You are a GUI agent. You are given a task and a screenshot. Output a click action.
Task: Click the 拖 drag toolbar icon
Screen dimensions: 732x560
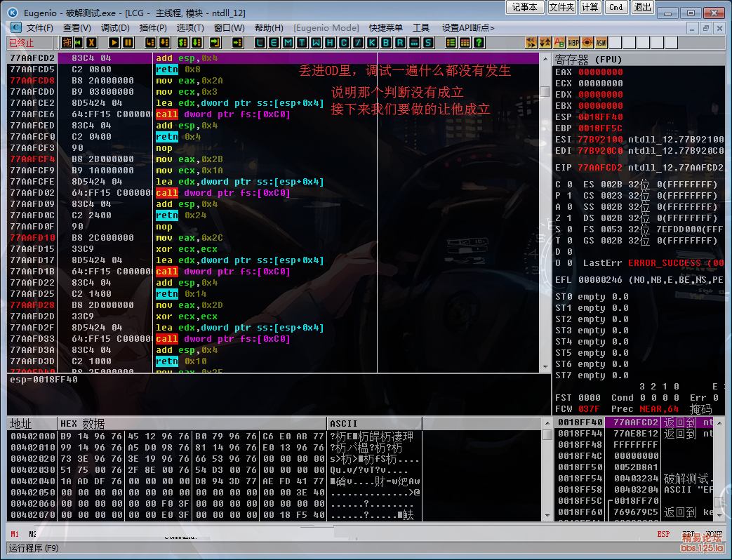(67, 43)
